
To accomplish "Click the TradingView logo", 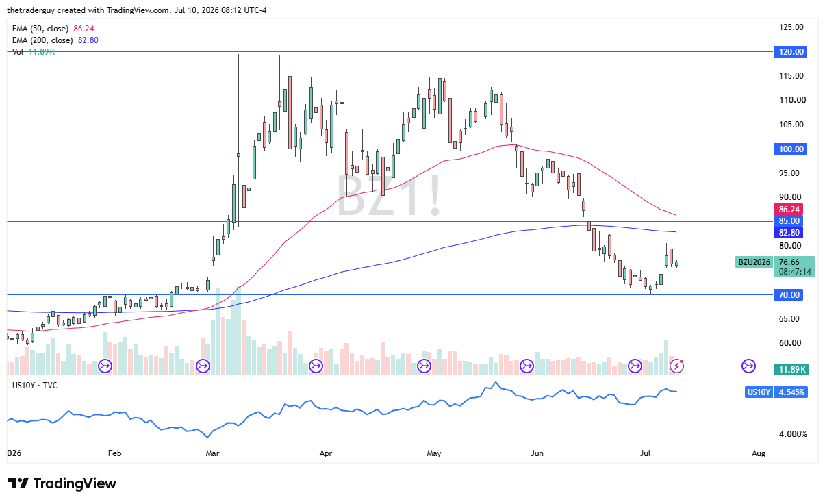I will click(x=62, y=483).
